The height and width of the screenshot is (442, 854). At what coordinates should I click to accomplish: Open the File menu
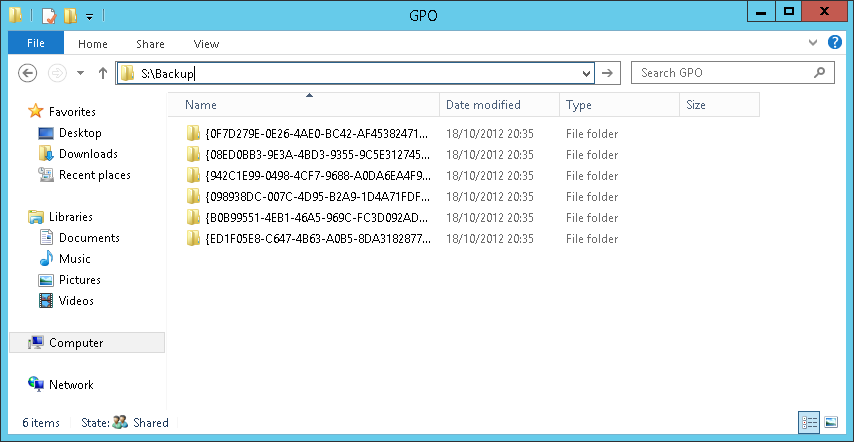35,44
